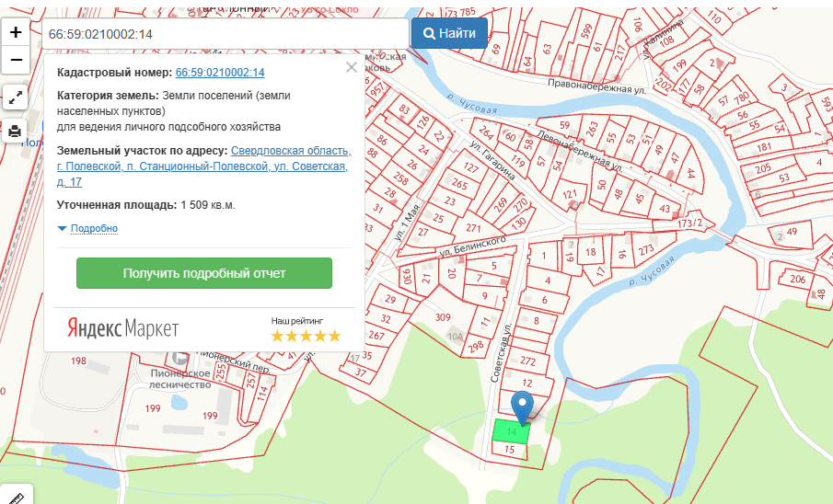Click the blue map marker pin
Screen dimensions: 833x504
coord(522,407)
